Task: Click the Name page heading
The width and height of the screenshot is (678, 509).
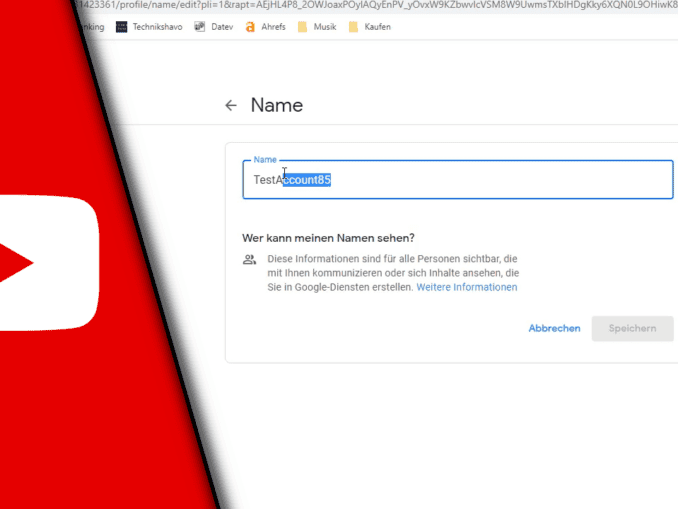Action: pos(276,105)
